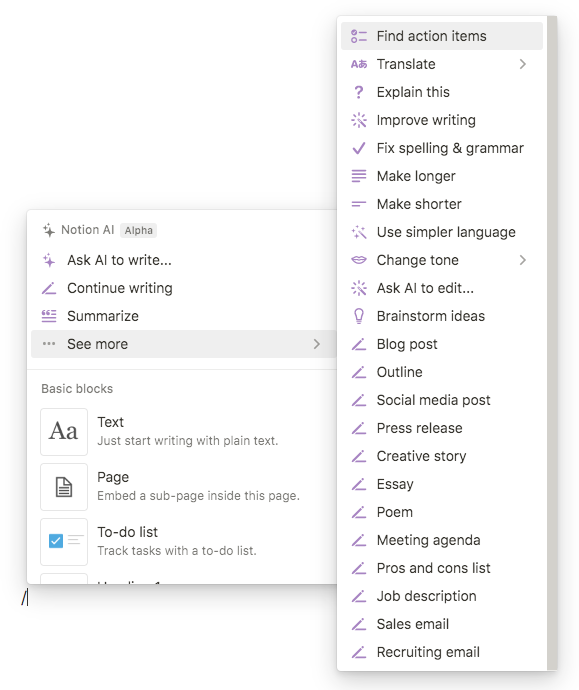Choose Job description
This screenshot has width=579, height=690.
[442, 596]
